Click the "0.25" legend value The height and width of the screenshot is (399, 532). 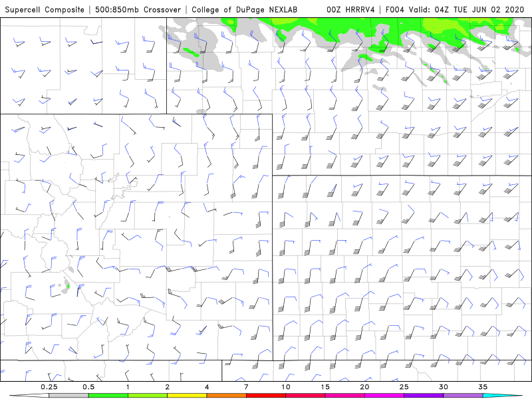tap(49, 387)
